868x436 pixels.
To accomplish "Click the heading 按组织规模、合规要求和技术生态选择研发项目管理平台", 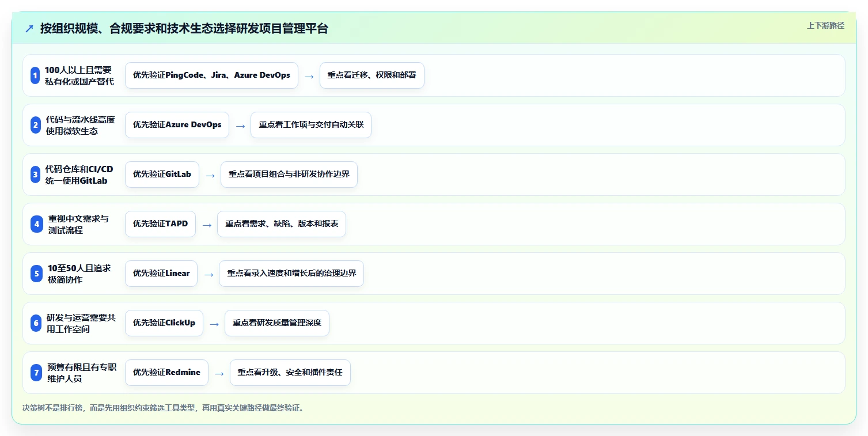I will [184, 29].
